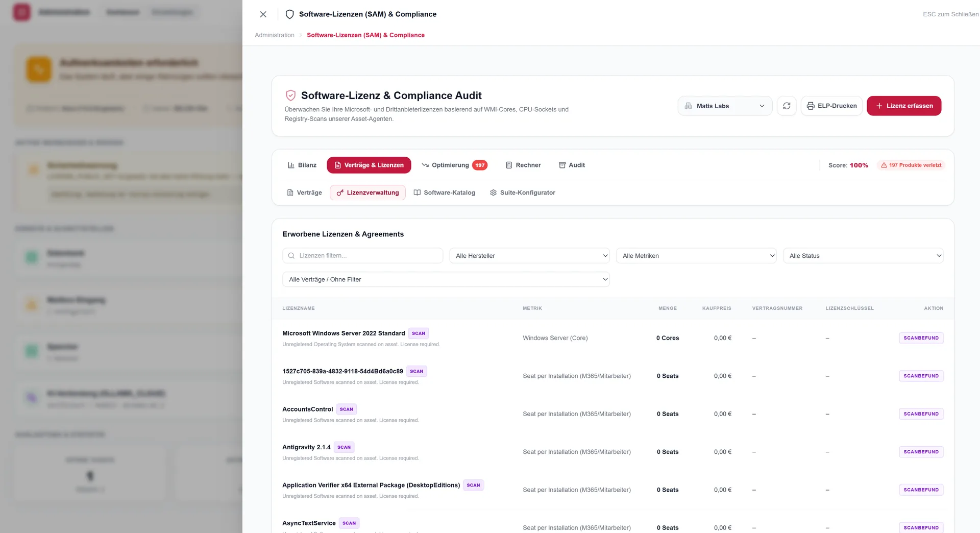This screenshot has width=980, height=533.
Task: Click SCAN tag beside Antigravity 2.1.4
Action: (344, 447)
